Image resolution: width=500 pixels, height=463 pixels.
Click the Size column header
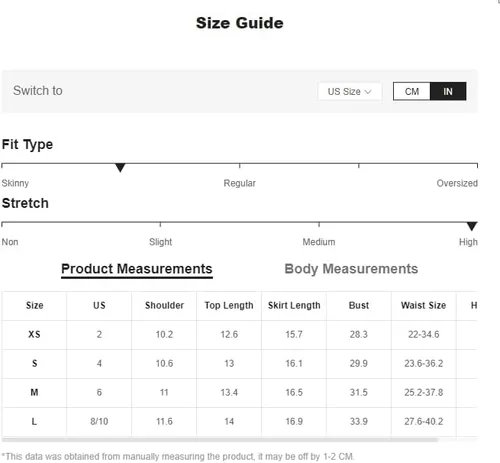point(34,305)
